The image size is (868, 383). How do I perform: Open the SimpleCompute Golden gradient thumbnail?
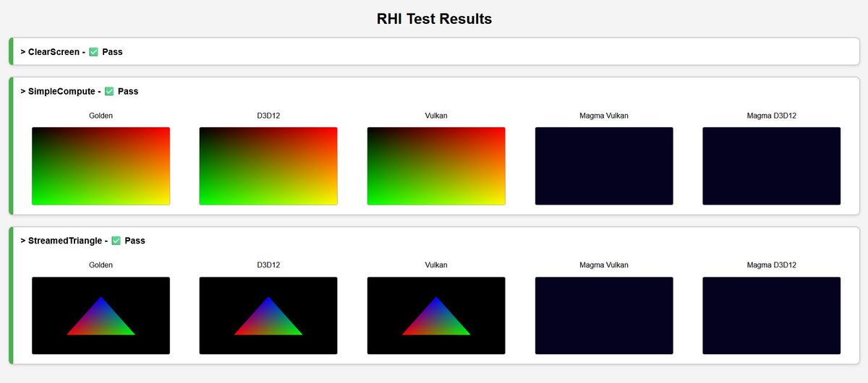pyautogui.click(x=101, y=166)
